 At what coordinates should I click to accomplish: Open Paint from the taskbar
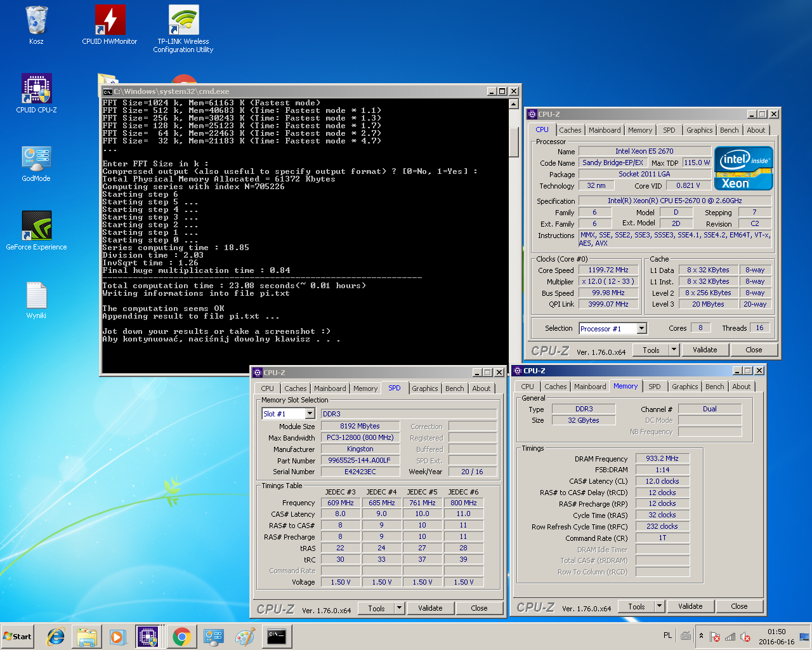pyautogui.click(x=245, y=637)
